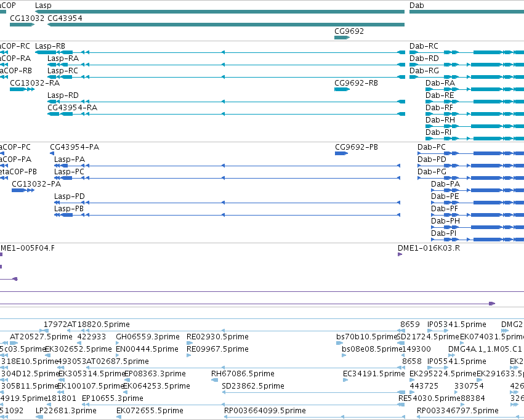Click the Dab-RD transcript label
Image resolution: width=524 pixels, height=420 pixels.
424,58
